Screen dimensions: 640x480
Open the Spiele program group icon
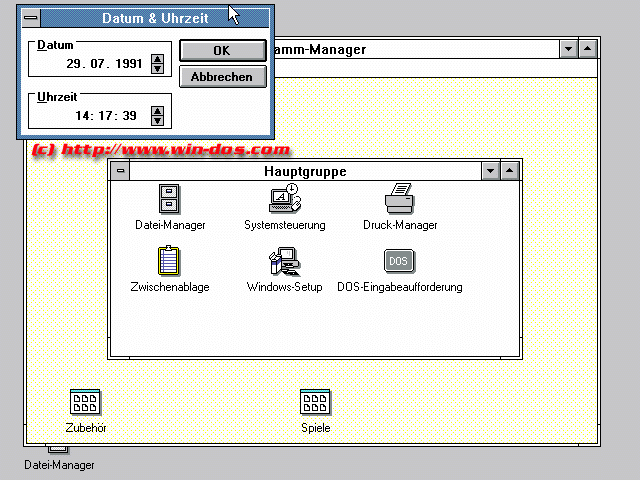point(315,403)
